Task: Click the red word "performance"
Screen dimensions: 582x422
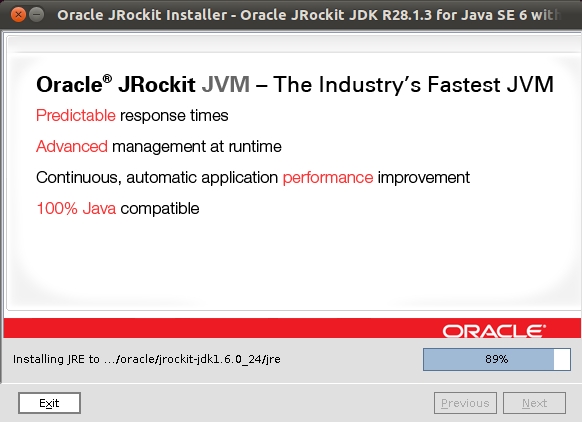Action: click(328, 178)
